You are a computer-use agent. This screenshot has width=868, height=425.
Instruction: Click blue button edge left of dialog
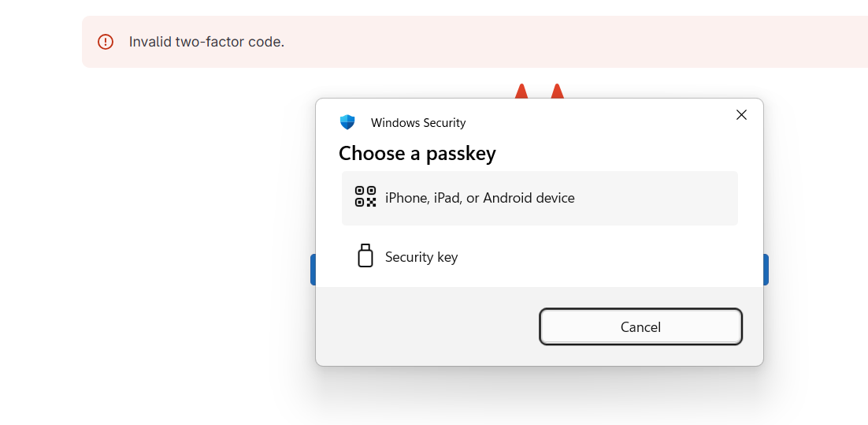pos(313,270)
